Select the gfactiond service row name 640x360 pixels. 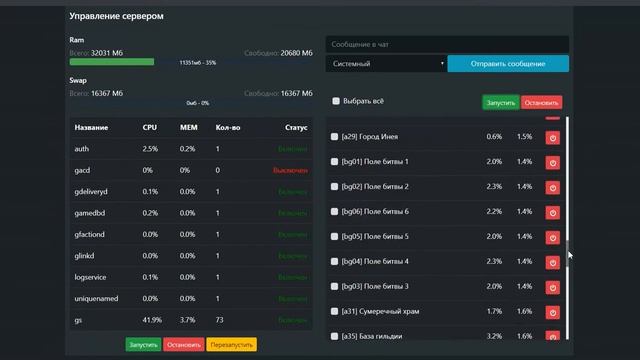click(89, 234)
